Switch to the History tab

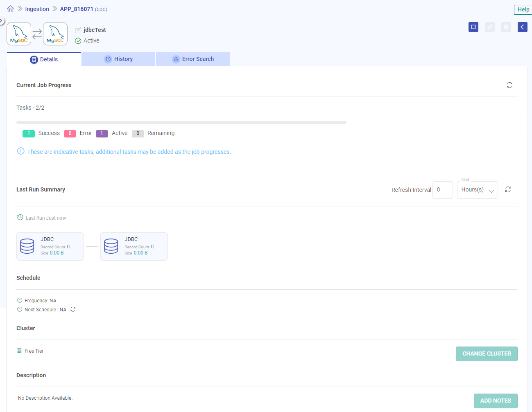(x=118, y=59)
